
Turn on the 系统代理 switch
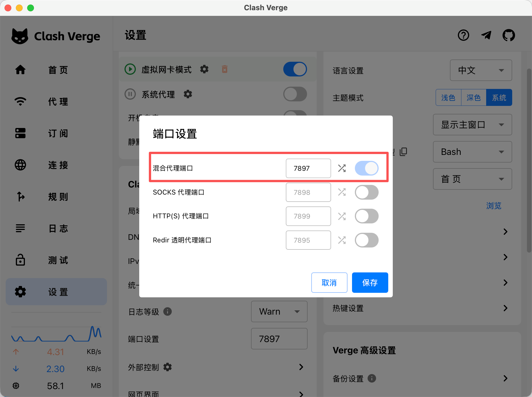point(295,94)
